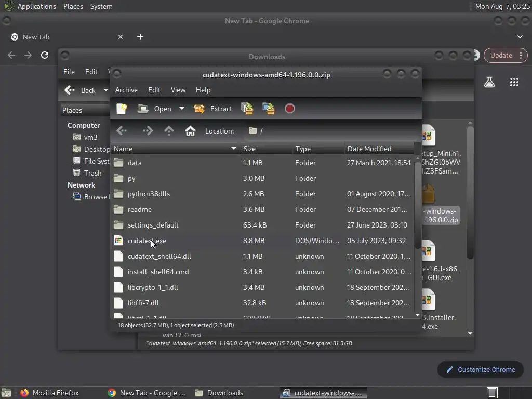Expand Chrome tab search chevron
Image resolution: width=532 pixels, height=399 pixels.
[520, 37]
